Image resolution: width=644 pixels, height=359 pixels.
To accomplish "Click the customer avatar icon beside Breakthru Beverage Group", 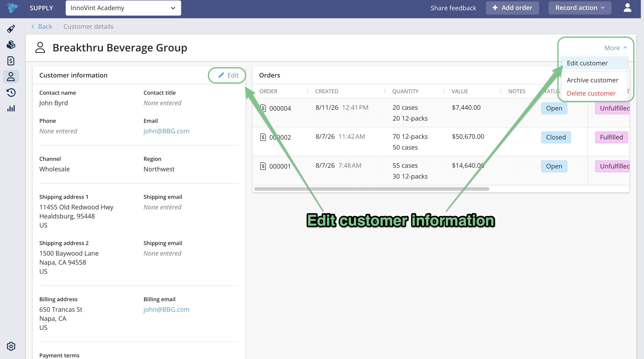I will 40,47.
